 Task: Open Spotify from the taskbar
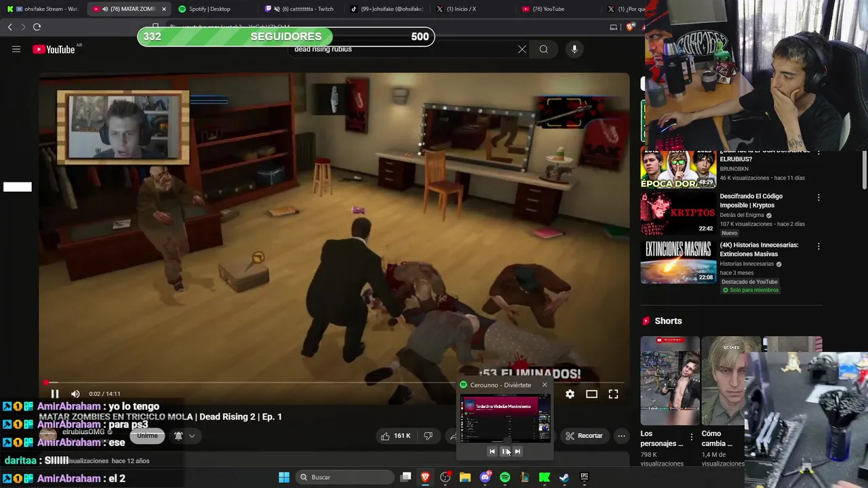[505, 477]
